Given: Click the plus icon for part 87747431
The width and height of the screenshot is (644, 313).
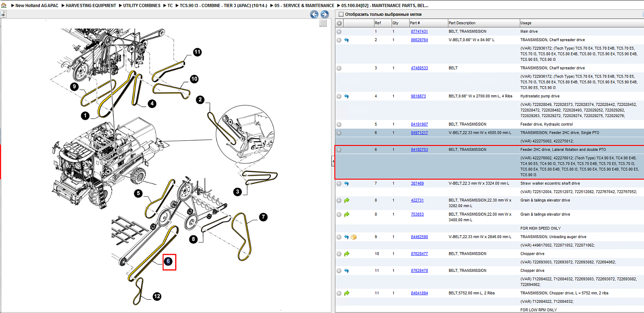Looking at the screenshot, I should click(339, 32).
